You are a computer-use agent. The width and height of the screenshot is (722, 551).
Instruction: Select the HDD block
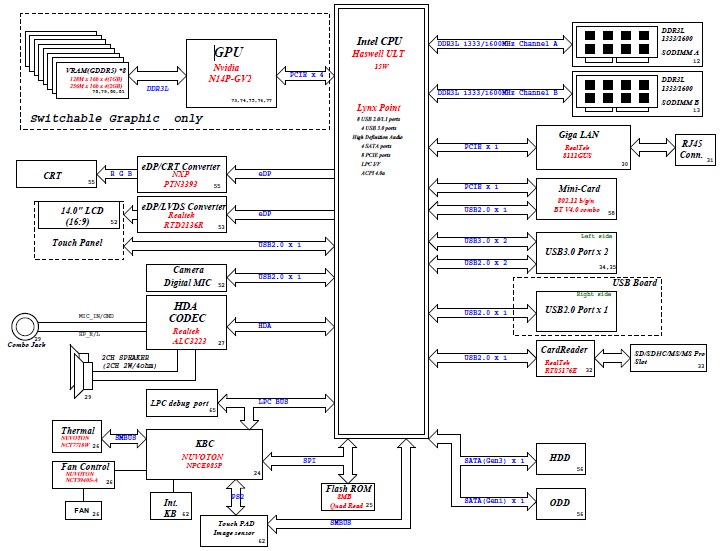click(561, 459)
